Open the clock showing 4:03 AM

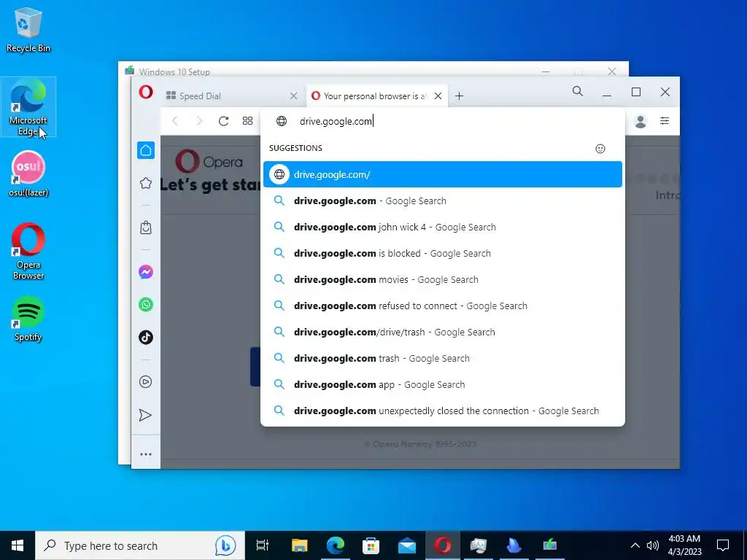(684, 545)
